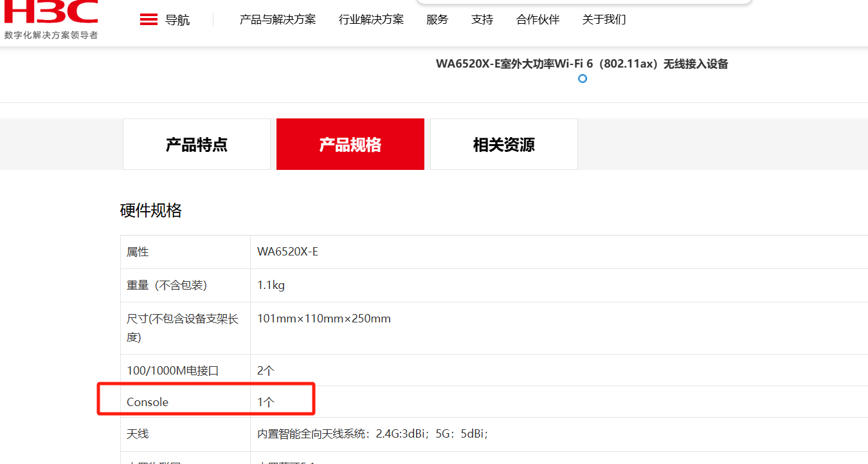This screenshot has height=464, width=868.
Task: Click the H3C logo
Action: point(51,11)
